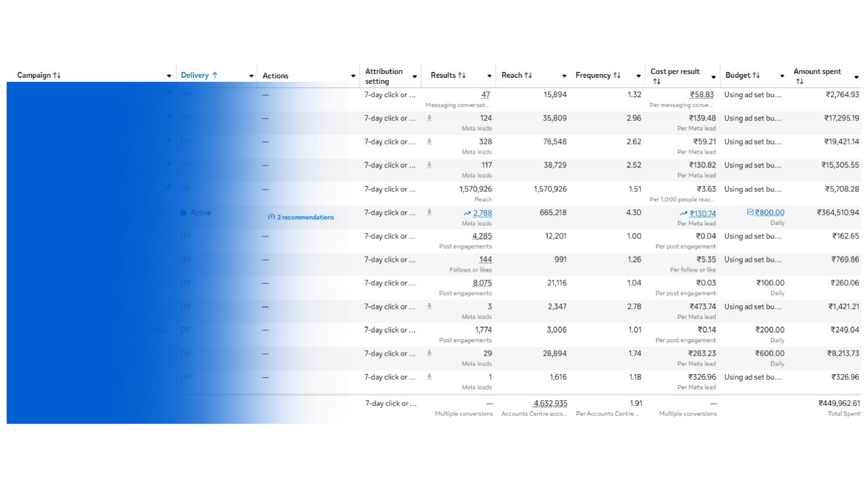Click the 4,632,935 total reach value

550,403
